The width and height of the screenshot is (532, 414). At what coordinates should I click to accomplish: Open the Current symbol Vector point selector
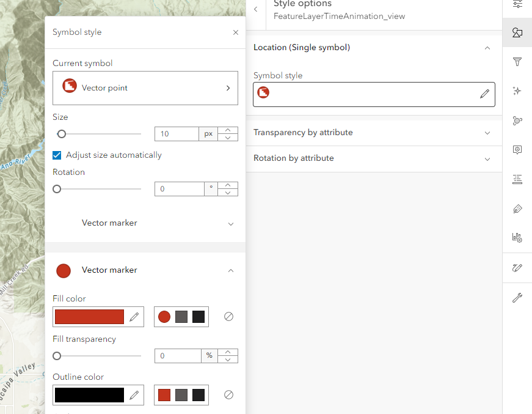coord(145,87)
